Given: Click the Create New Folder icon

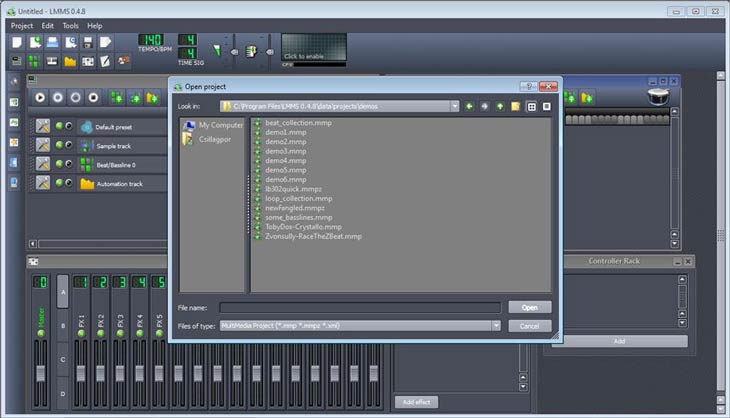Looking at the screenshot, I should pyautogui.click(x=515, y=105).
